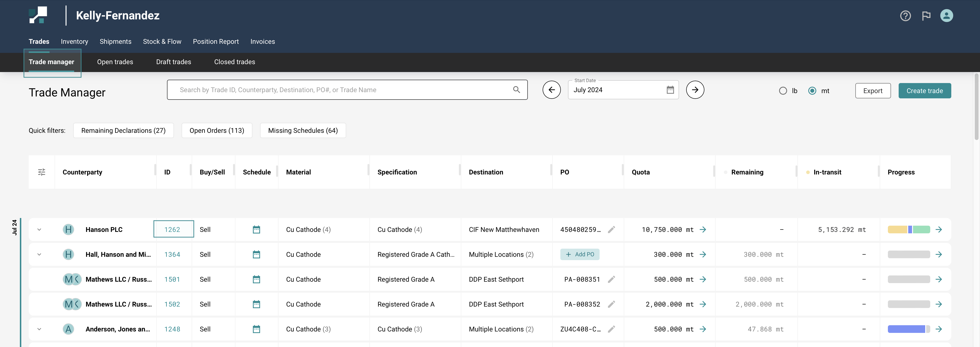Open the Start Date calendar picker
This screenshot has width=980, height=347.
(x=670, y=90)
